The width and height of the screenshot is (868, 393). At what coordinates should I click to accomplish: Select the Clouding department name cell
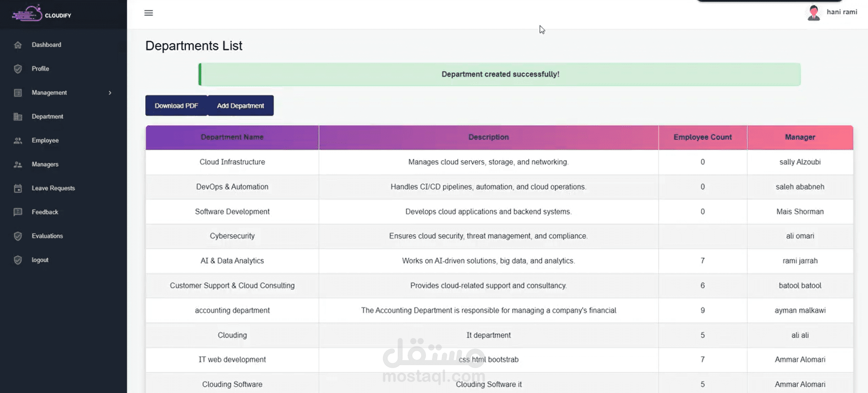[232, 335]
